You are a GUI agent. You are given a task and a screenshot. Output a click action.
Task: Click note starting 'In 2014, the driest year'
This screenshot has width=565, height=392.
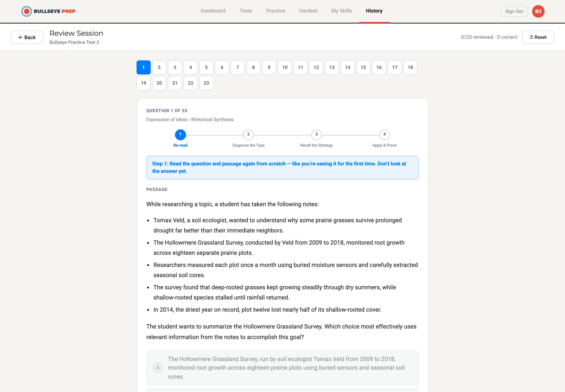(267, 310)
